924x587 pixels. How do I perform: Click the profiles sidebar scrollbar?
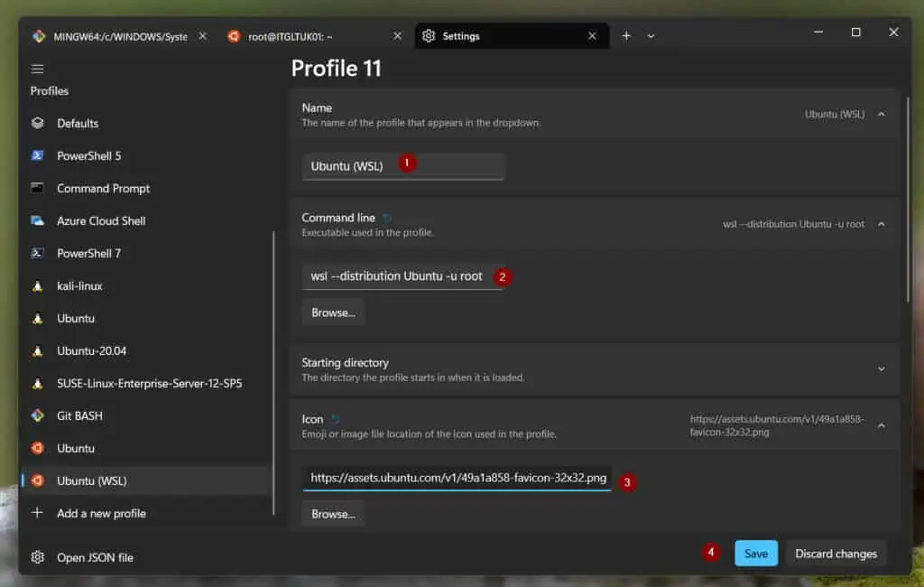(x=273, y=374)
